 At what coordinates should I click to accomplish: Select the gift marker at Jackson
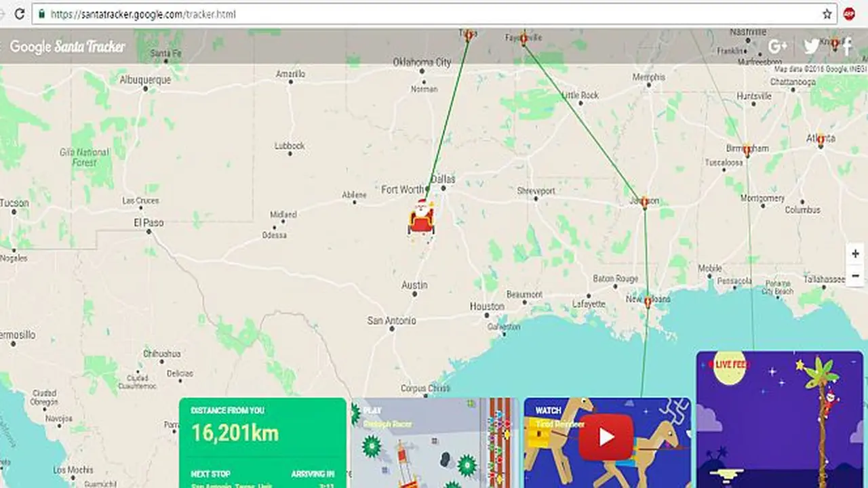point(644,202)
